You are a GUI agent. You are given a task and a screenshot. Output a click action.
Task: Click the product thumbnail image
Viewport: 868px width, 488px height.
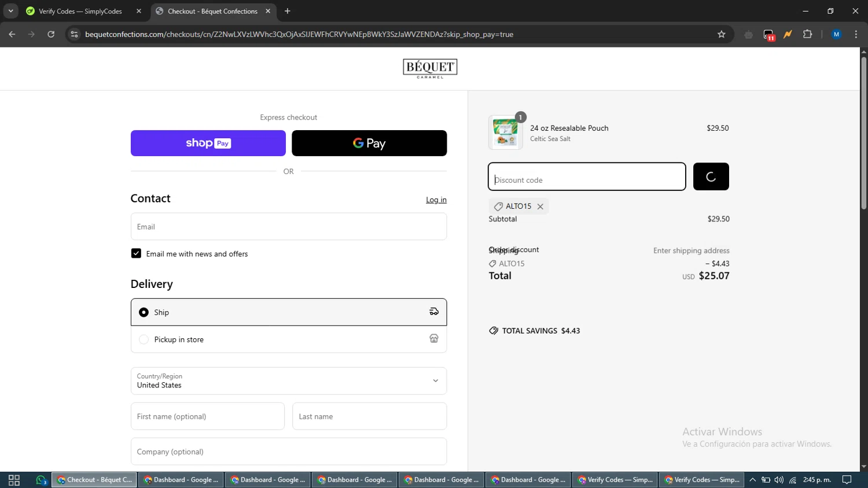coord(505,132)
